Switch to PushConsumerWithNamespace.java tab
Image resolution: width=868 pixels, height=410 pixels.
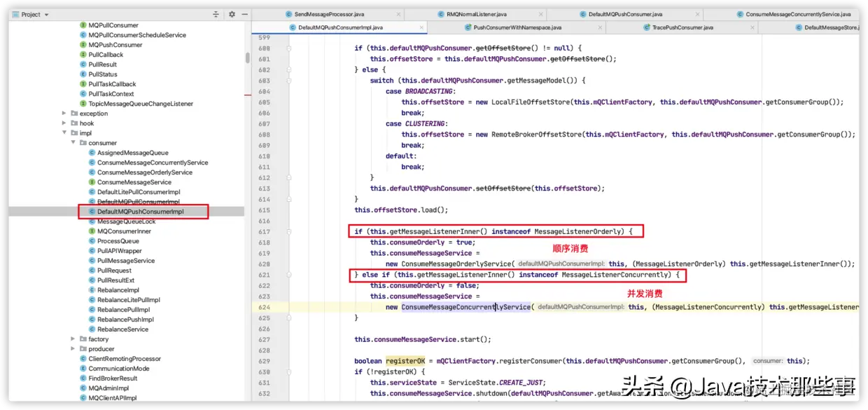[517, 27]
